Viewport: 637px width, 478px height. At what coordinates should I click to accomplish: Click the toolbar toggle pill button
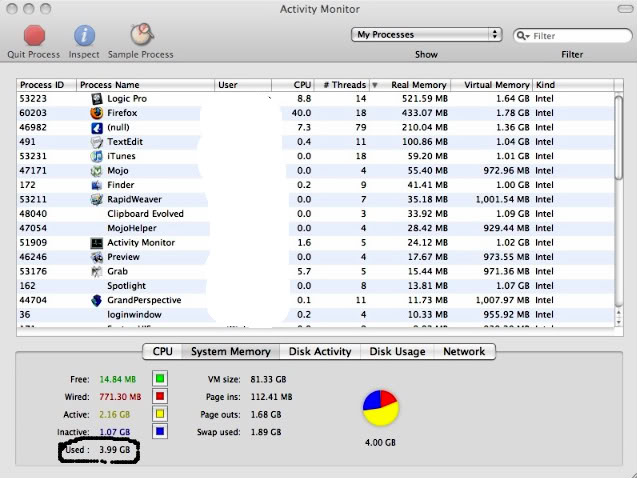pos(625,9)
